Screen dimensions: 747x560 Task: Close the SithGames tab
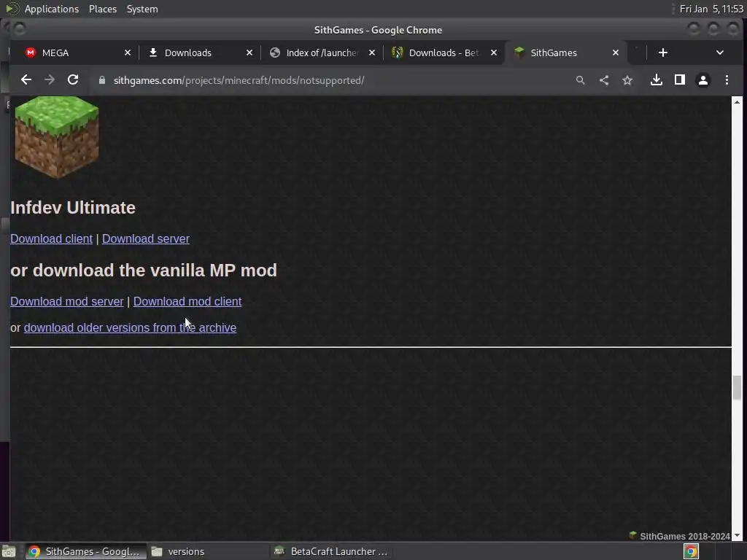[616, 52]
